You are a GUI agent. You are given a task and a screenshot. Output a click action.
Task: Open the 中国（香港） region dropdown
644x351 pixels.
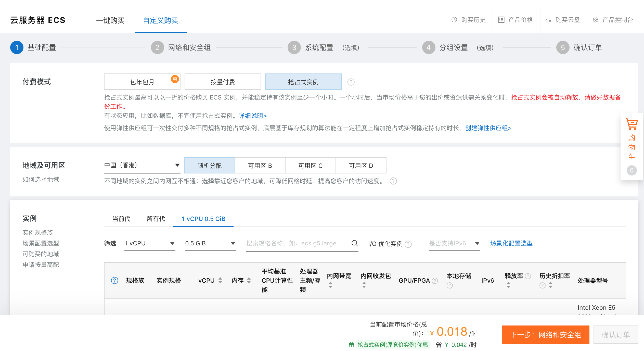point(142,165)
